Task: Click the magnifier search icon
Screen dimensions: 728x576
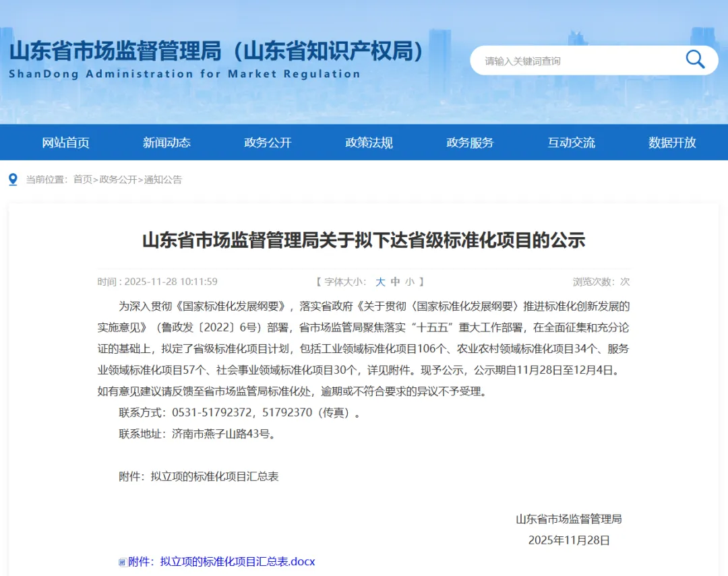Action: coord(695,60)
